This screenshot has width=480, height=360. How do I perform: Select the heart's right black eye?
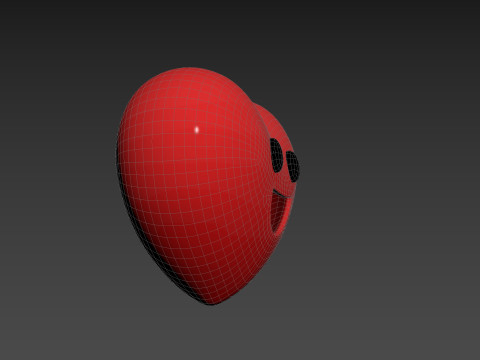pyautogui.click(x=293, y=166)
